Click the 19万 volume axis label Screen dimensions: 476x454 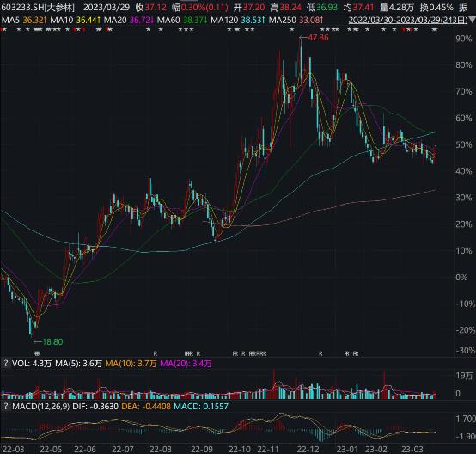464,376
